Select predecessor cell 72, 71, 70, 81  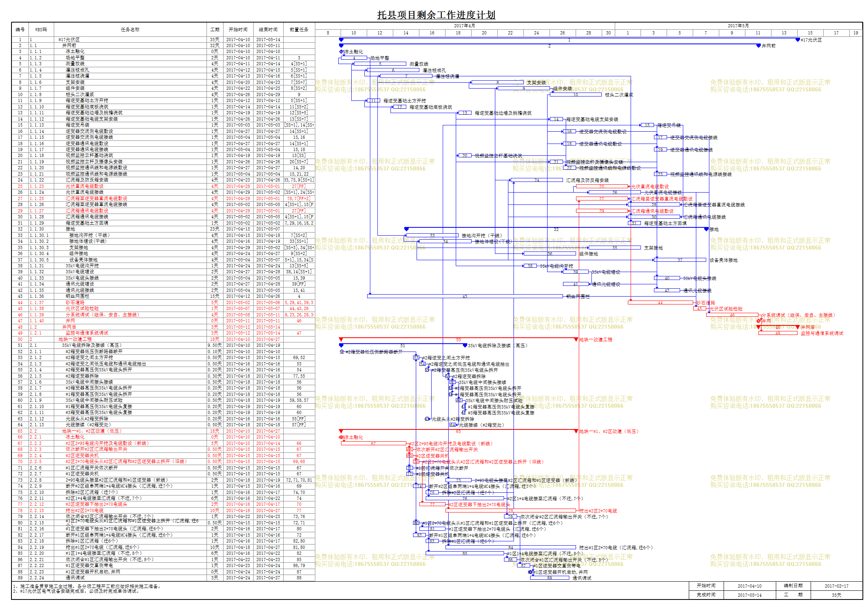pyautogui.click(x=299, y=480)
